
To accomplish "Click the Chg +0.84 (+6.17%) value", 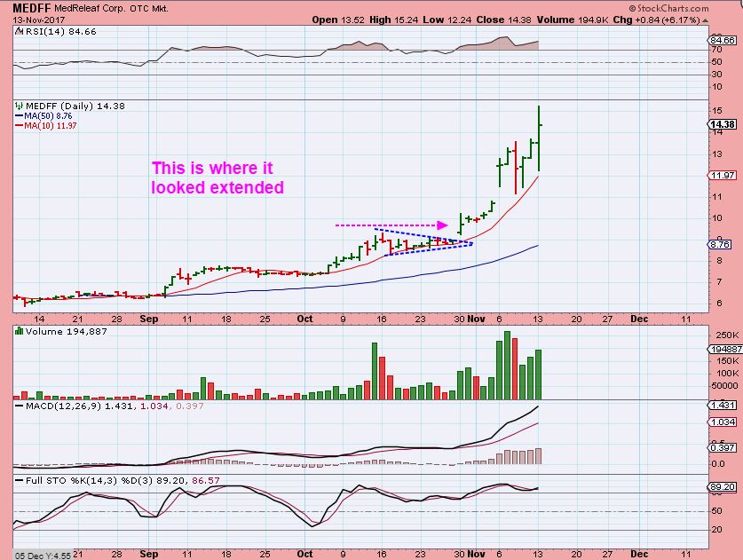I will tap(656, 20).
